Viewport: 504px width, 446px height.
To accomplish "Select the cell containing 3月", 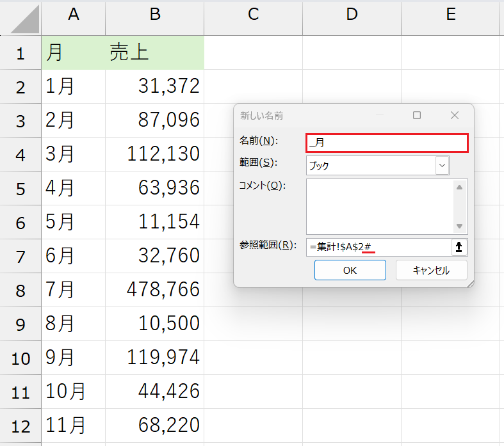I will (x=73, y=154).
